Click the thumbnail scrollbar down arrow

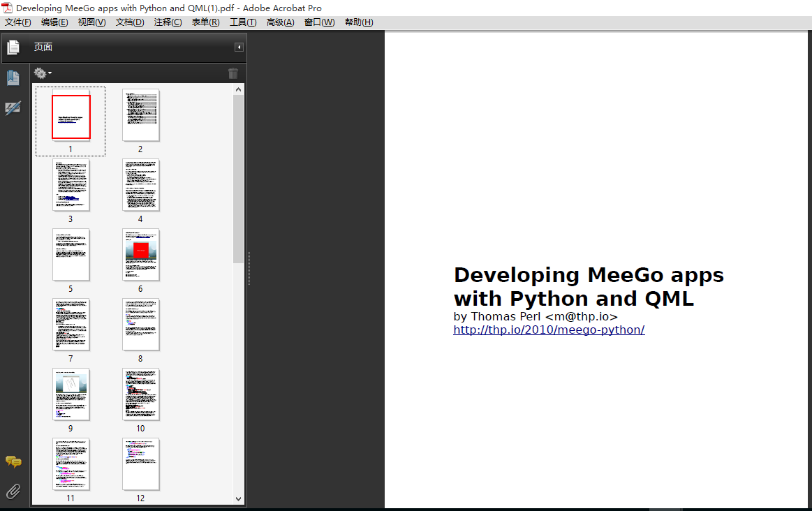pyautogui.click(x=238, y=499)
